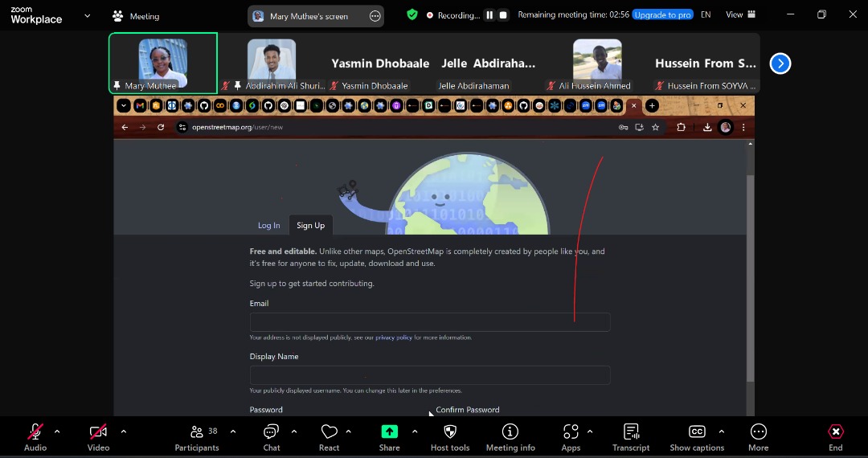Click the Display Name input field
Viewport: 868px width, 458px height.
click(x=429, y=375)
